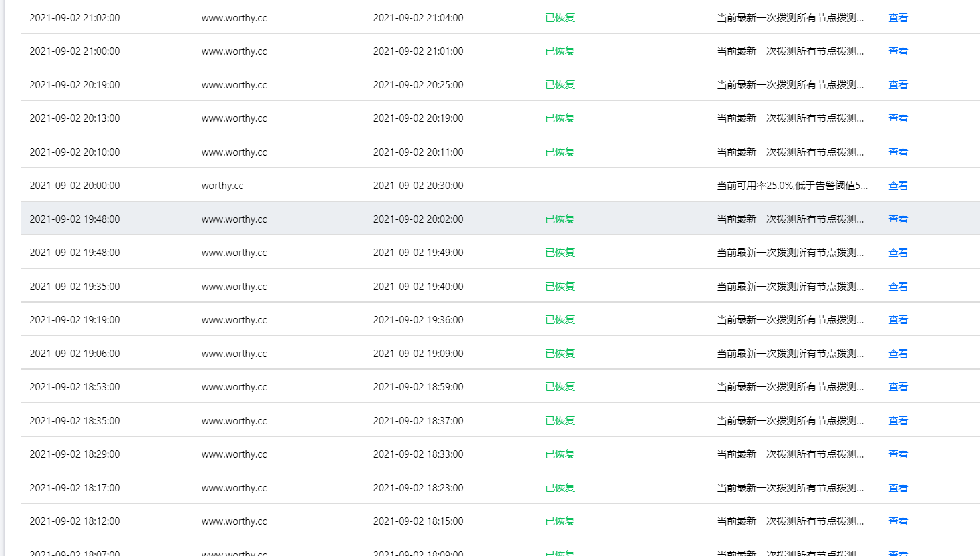Open 查看 link for 21:00:00 alert row
Screen dimensions: 980x556
898,51
